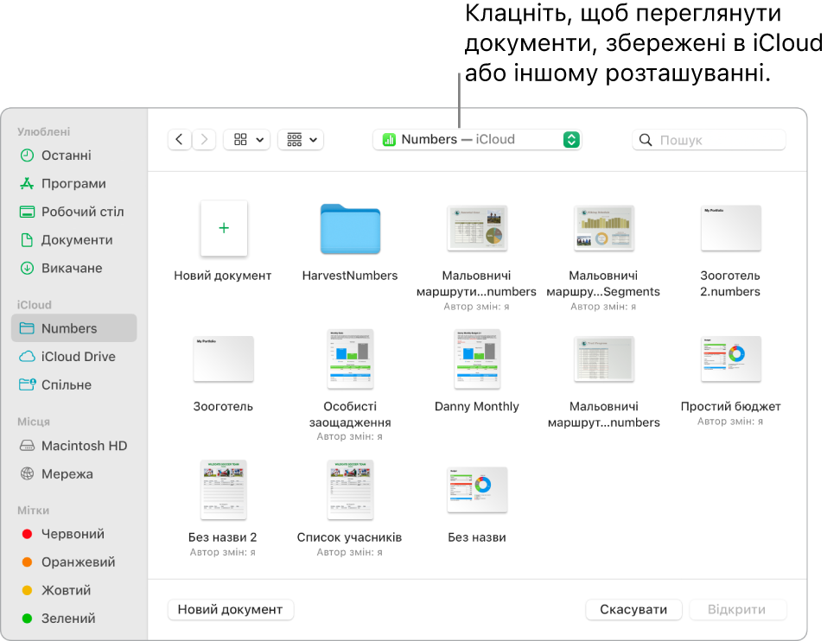Select the Червоний tag
This screenshot has width=840, height=641.
(x=74, y=534)
